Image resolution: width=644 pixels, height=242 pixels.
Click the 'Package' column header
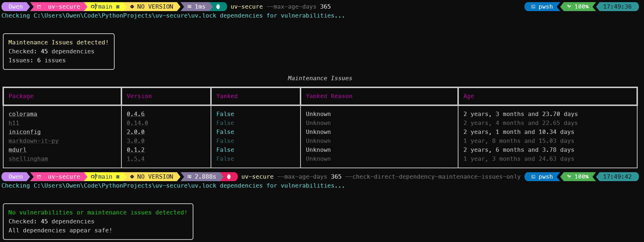pos(21,96)
